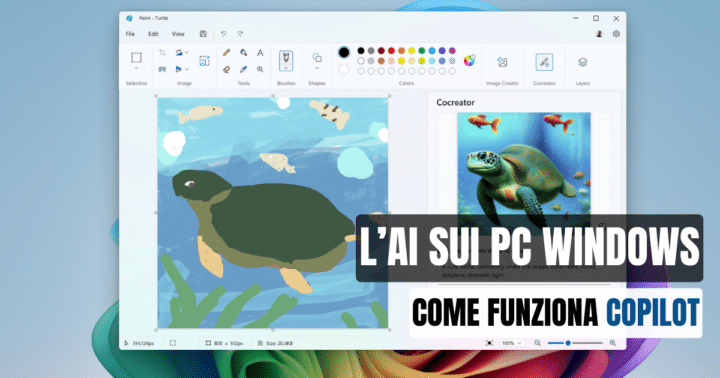Select the Magnifier tool
Screen dimensions: 720x378
260,69
